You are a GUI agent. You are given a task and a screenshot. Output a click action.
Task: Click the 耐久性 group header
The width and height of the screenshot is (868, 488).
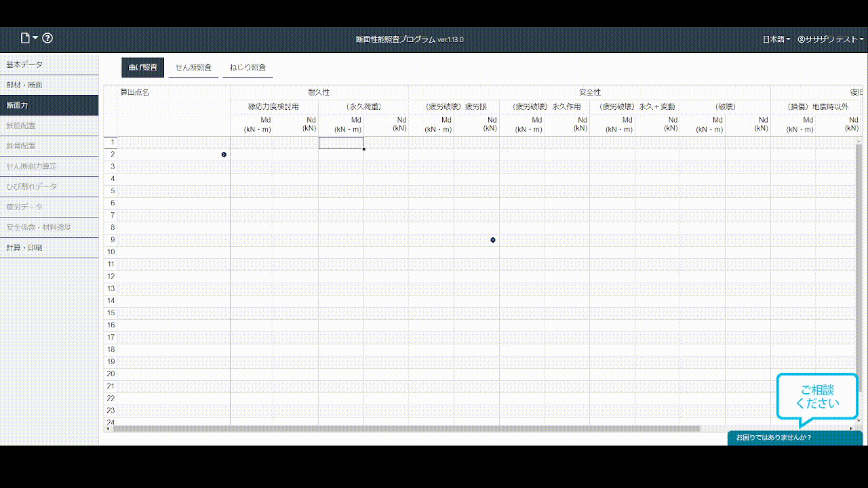click(319, 92)
